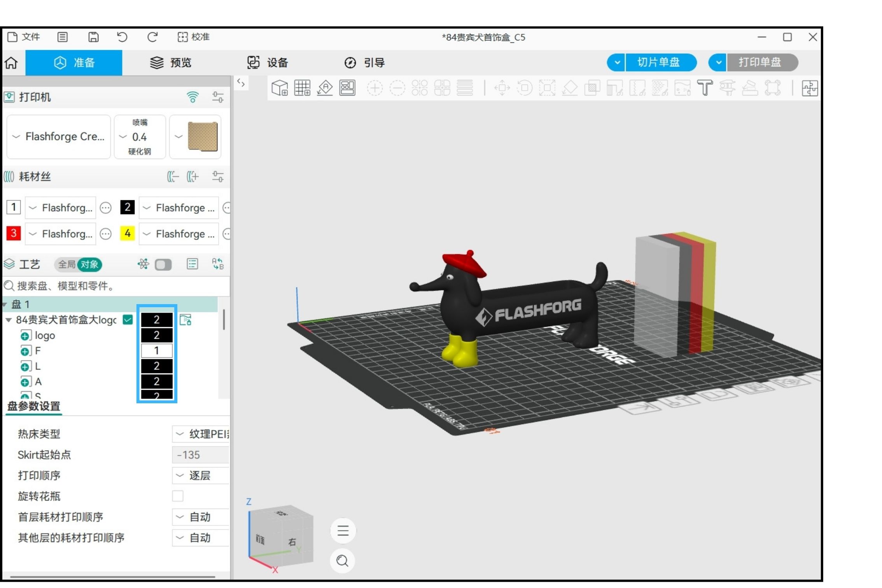Switch to the 预览 tab

pos(171,63)
